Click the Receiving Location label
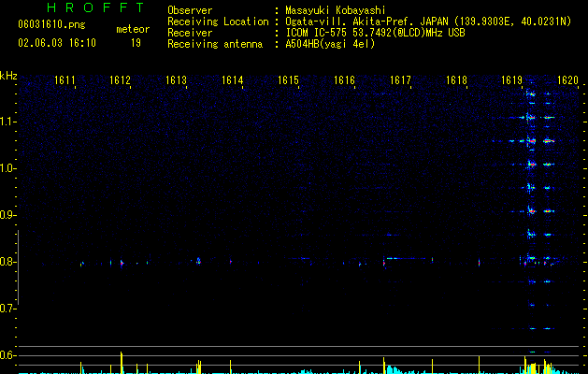 pos(218,22)
